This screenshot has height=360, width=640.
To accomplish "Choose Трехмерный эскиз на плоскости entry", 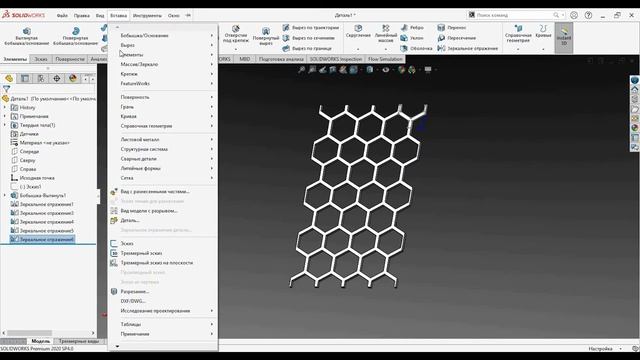I will coord(163,263).
